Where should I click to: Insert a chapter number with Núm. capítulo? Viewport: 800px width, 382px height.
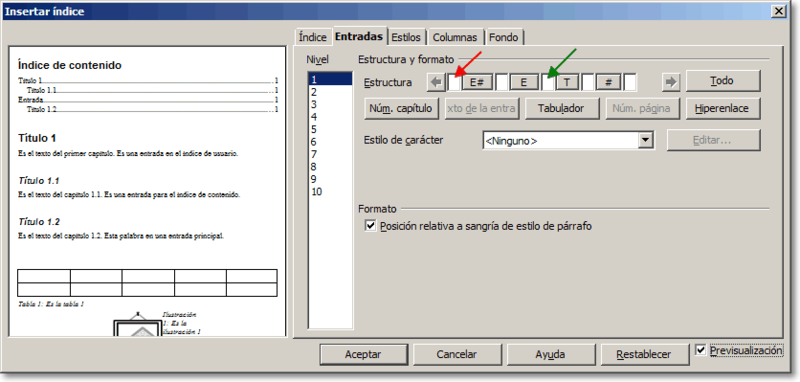point(401,109)
